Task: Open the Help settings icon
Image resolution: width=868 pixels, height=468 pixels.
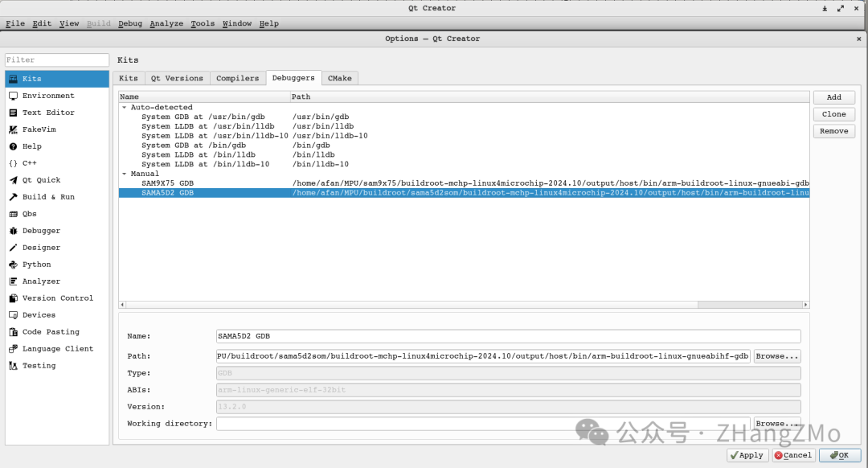Action: tap(14, 146)
